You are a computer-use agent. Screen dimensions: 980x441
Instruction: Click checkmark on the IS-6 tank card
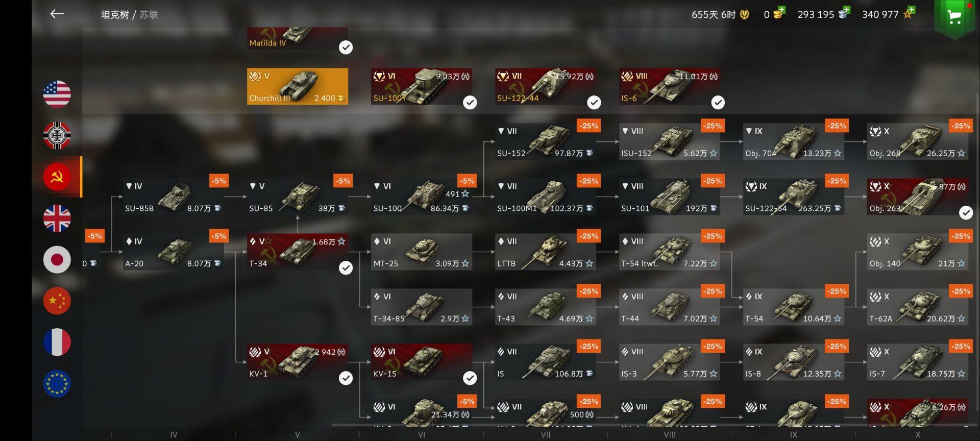718,103
